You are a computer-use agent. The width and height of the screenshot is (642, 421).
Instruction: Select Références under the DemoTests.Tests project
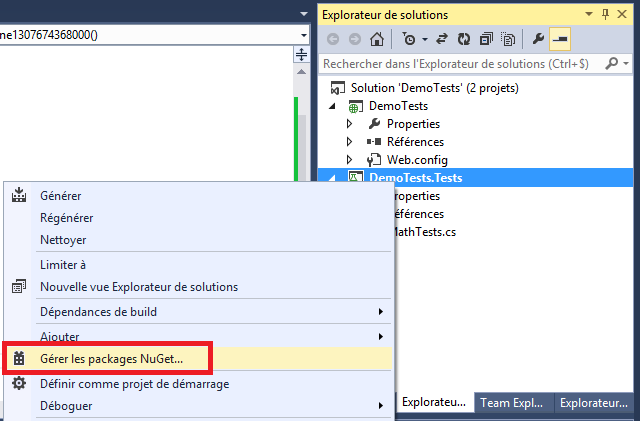tap(419, 214)
